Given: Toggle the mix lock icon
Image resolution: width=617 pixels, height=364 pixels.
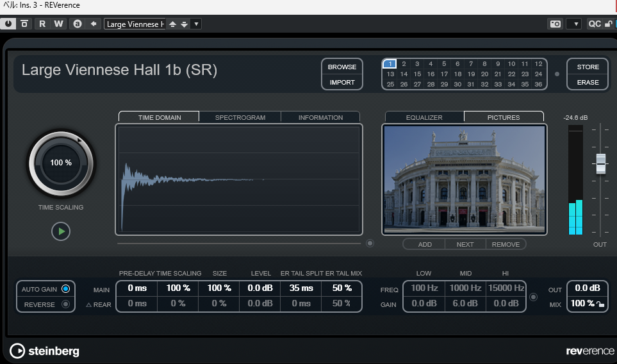Looking at the screenshot, I should coord(600,304).
